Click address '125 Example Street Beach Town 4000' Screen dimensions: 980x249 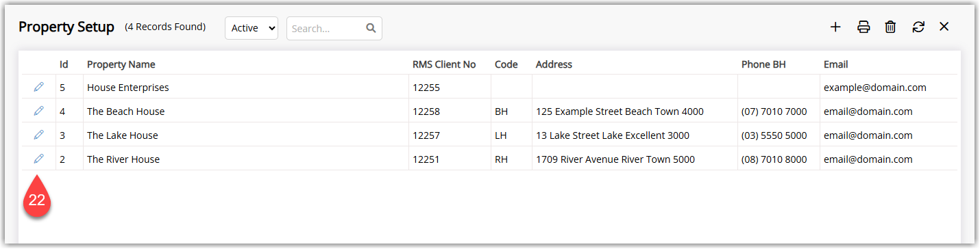point(620,112)
